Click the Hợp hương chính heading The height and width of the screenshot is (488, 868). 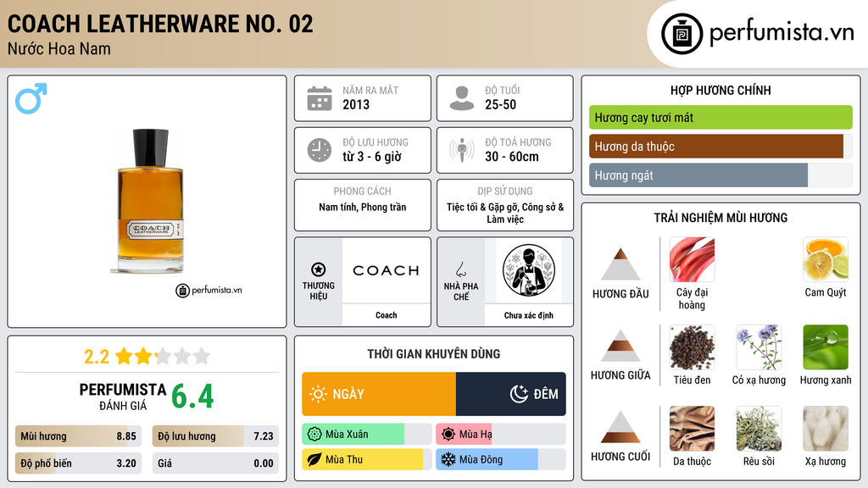click(x=721, y=90)
